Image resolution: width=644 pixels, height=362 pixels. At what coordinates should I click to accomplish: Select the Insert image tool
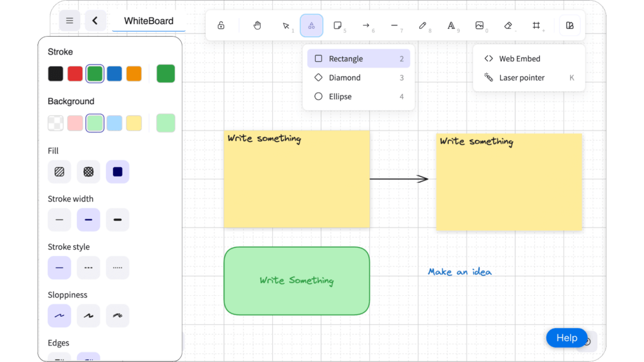pyautogui.click(x=480, y=26)
